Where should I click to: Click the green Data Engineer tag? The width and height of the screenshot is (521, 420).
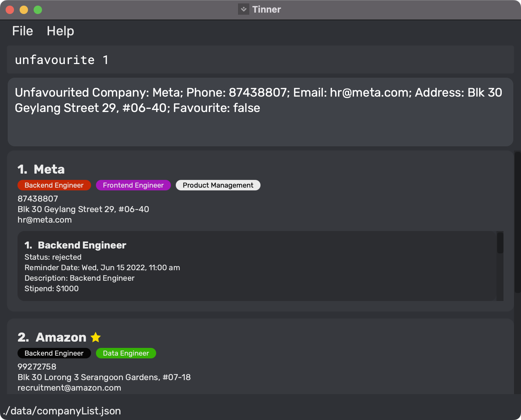tap(126, 353)
